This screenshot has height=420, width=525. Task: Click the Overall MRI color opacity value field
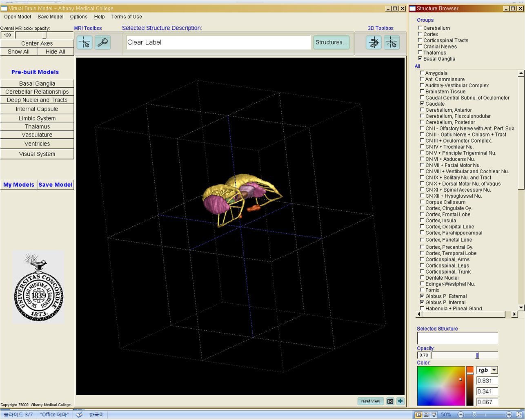(8, 35)
